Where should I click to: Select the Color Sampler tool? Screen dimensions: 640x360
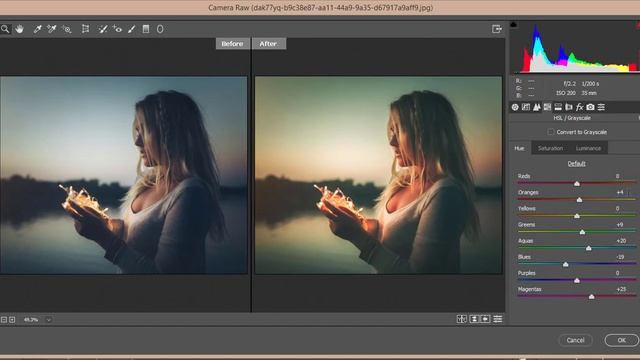click(x=51, y=29)
